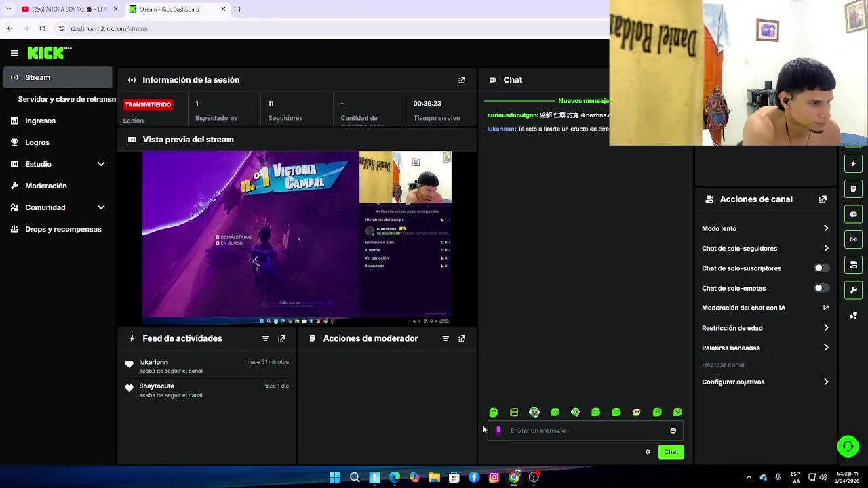
Task: Click the browser address bar
Action: (332, 28)
